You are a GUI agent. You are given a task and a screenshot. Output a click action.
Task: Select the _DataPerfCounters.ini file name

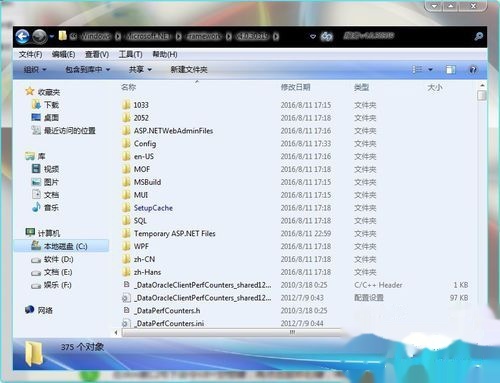click(169, 323)
